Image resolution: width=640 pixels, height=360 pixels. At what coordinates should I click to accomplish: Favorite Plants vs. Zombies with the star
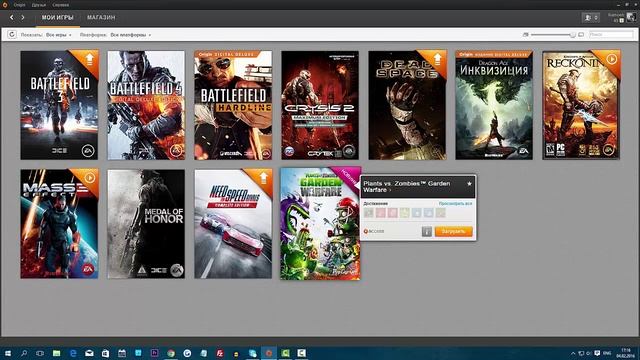[x=469, y=184]
